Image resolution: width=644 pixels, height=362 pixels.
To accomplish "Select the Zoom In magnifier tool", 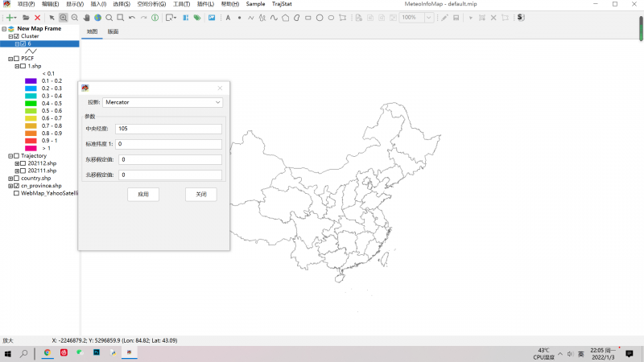I will point(64,17).
